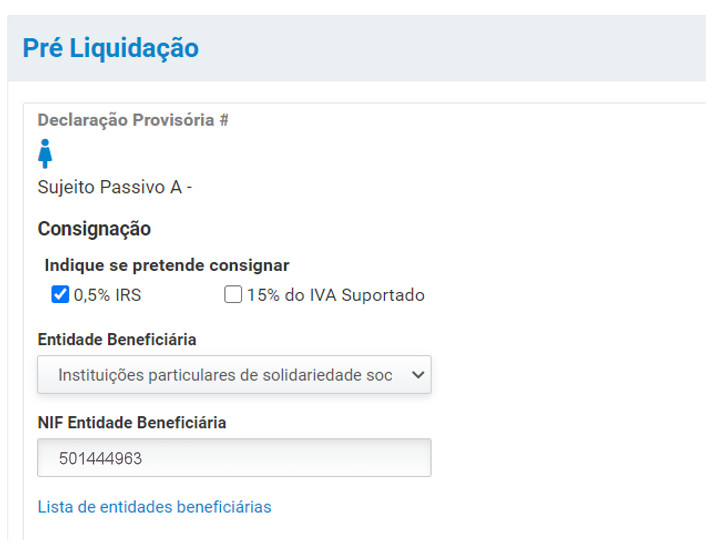Click the "15% do IVA Suportado" label text

tap(336, 295)
